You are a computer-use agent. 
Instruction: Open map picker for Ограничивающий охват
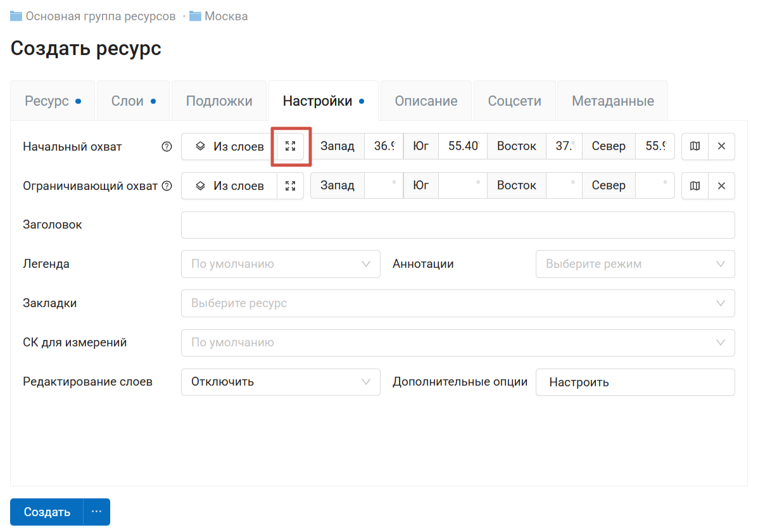point(695,186)
